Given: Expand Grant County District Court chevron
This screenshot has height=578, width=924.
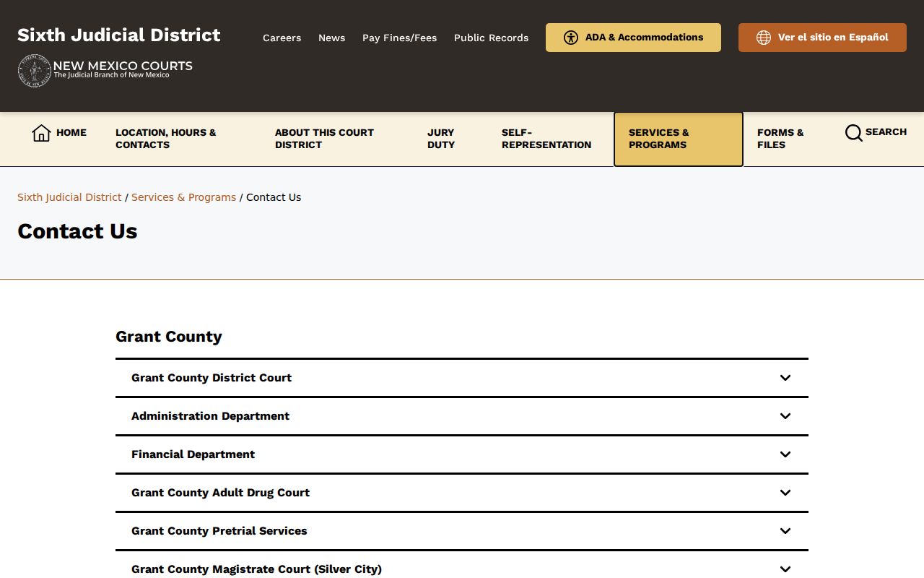Looking at the screenshot, I should point(785,378).
